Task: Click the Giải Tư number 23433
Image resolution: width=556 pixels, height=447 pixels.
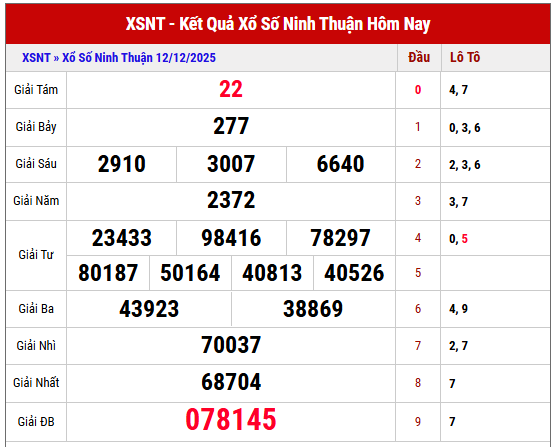Action: point(122,238)
